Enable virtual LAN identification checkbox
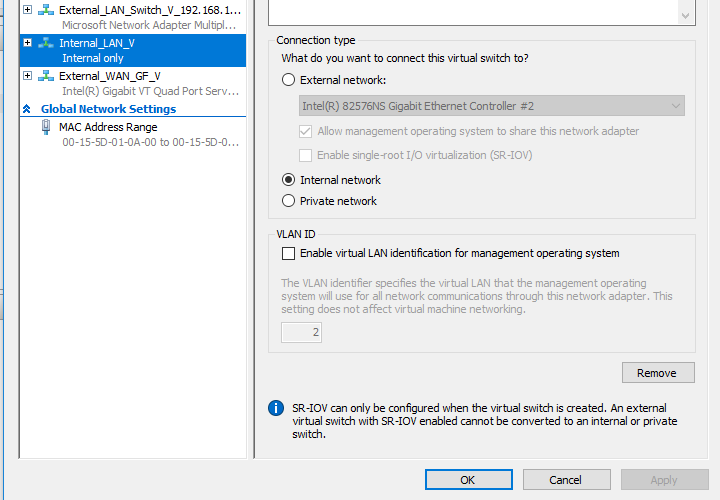 tap(288, 253)
